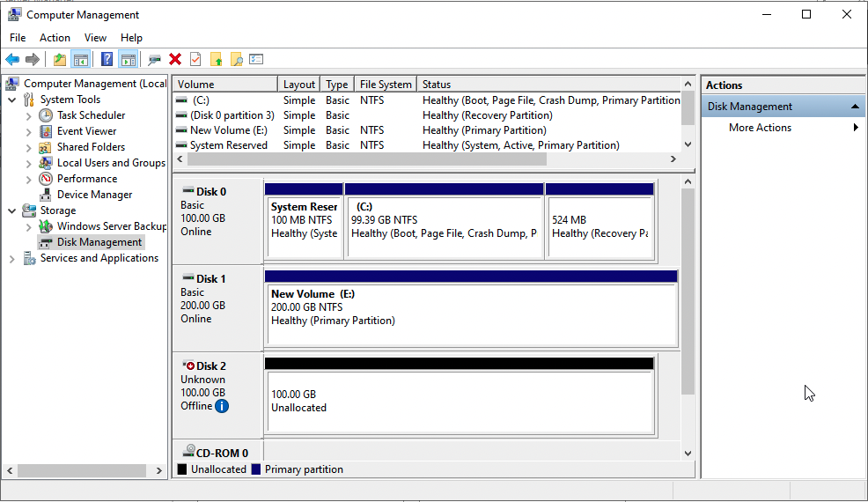Collapse the Disk Management actions section
Viewport: 868px width, 502px height.
[x=855, y=107]
